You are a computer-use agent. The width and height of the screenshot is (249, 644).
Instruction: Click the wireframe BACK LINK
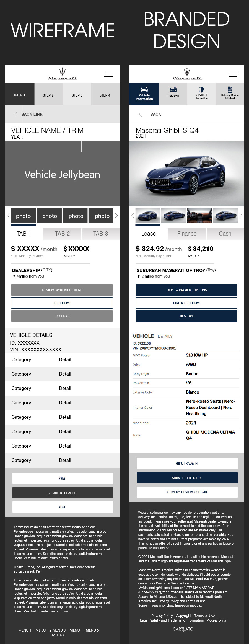pos(32,114)
